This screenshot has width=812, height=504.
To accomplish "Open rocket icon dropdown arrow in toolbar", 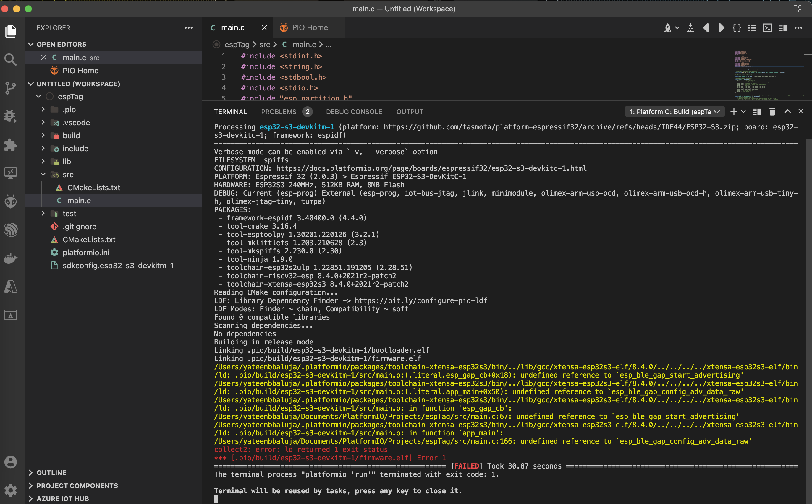I will pos(677,28).
